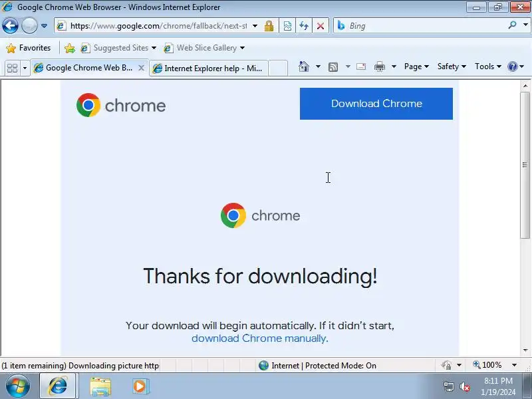This screenshot has width=532, height=399.
Task: Click Internet Protected Mode On status text
Action: click(x=324, y=366)
